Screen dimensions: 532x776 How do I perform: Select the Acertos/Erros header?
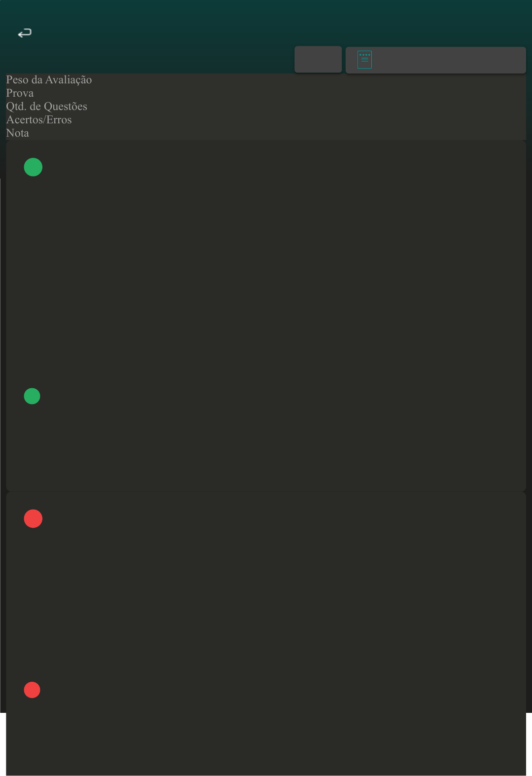[x=39, y=120]
